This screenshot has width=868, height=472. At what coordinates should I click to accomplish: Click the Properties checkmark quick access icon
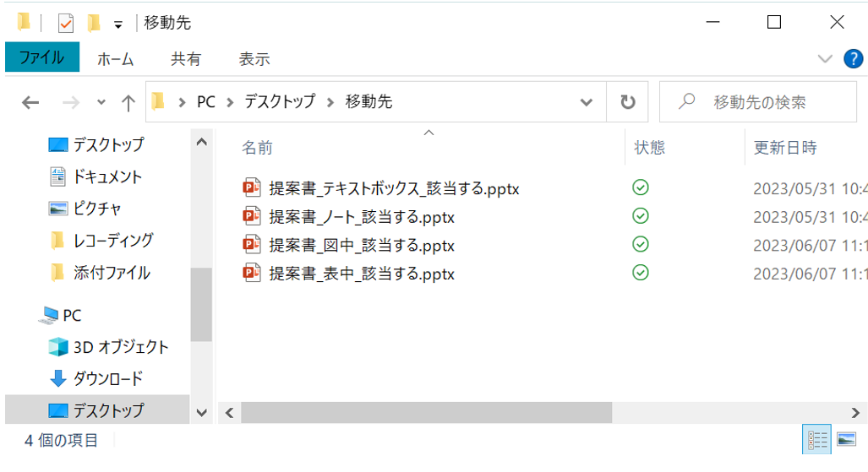click(x=65, y=23)
